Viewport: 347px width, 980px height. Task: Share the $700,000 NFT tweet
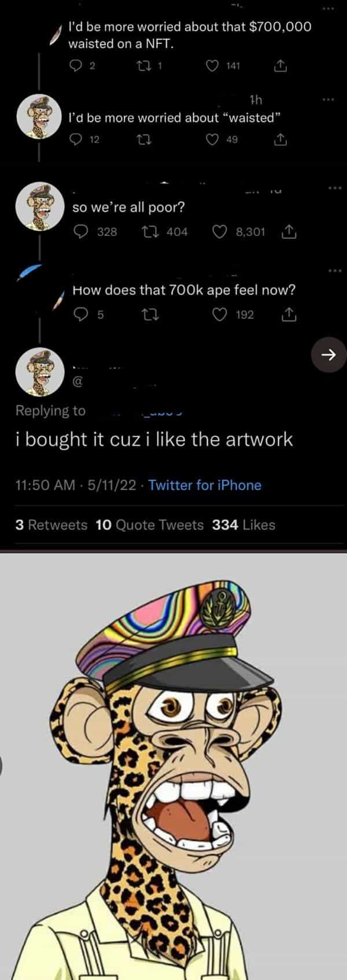pos(279,66)
